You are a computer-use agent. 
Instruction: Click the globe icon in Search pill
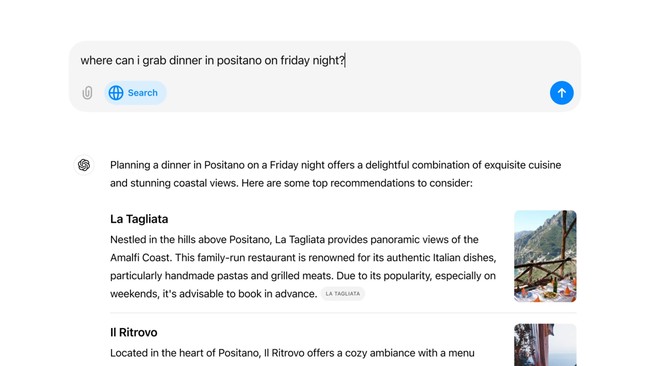116,93
